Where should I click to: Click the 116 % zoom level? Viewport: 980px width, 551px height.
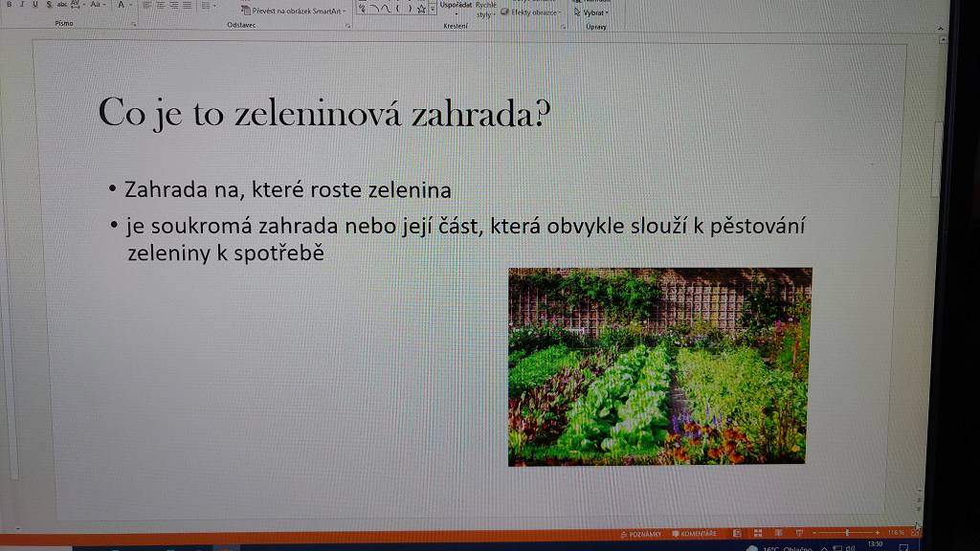[896, 532]
